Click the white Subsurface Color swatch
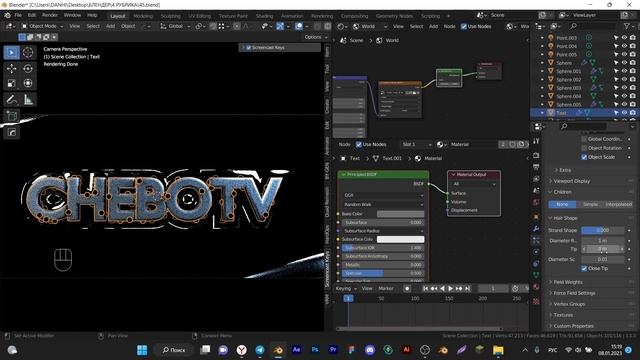Screen dimensions: 640x360 [400, 239]
